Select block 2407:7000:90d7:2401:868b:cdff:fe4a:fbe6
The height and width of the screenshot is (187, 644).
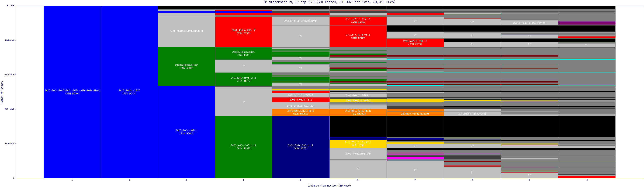pyautogui.click(x=72, y=92)
